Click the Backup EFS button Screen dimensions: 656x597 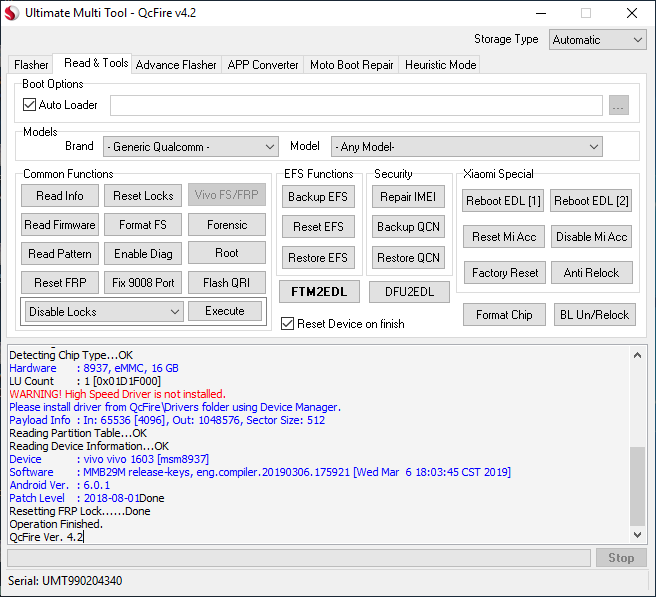[318, 197]
